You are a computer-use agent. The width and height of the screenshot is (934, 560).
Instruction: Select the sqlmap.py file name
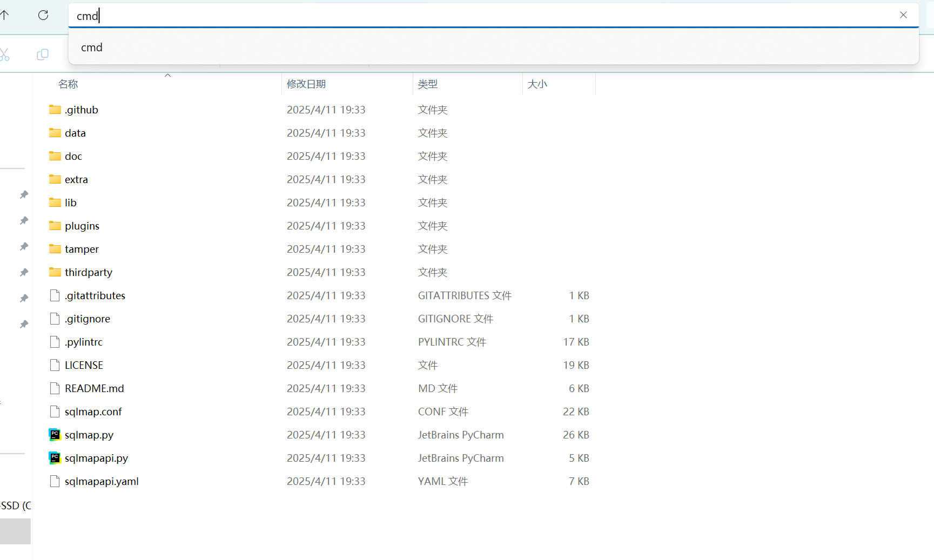point(89,435)
